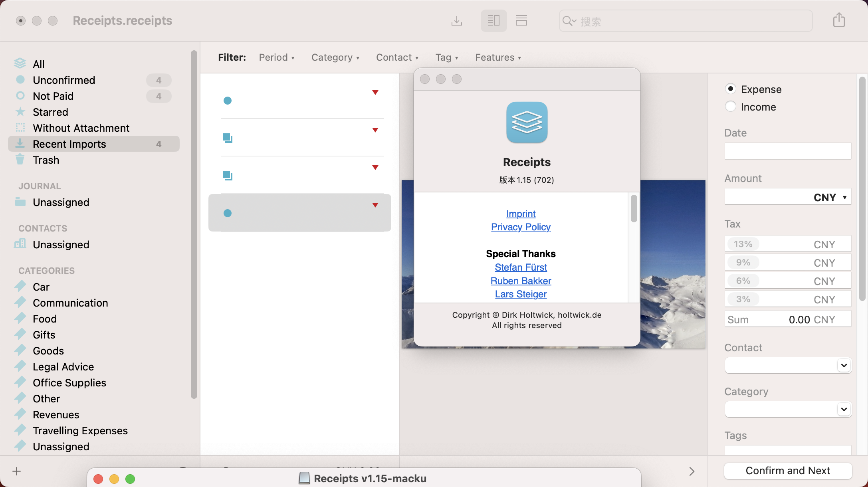Screen dimensions: 868x487
Task: Click the Gifts category tag icon
Action: 20,334
